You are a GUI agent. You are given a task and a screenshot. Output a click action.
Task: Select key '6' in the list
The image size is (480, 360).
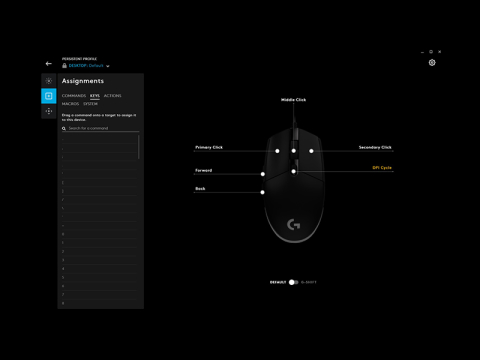99,286
